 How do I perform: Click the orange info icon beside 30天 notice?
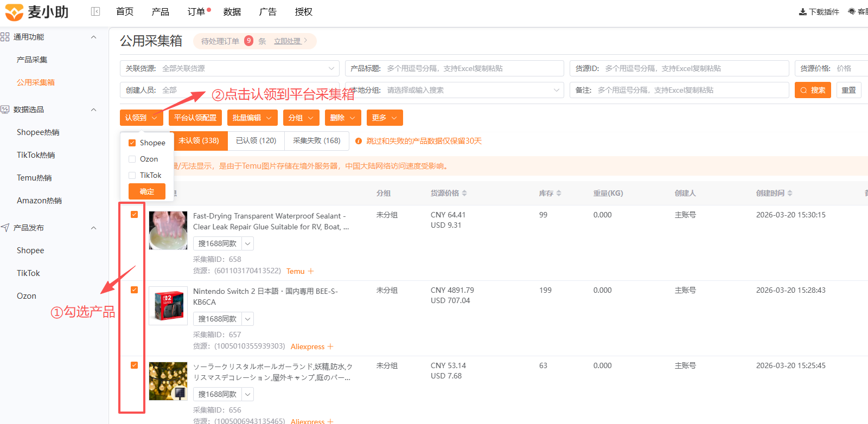(359, 141)
